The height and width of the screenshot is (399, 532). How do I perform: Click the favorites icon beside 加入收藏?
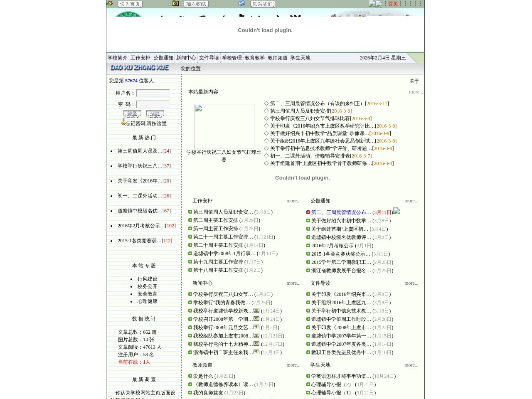(x=176, y=3)
